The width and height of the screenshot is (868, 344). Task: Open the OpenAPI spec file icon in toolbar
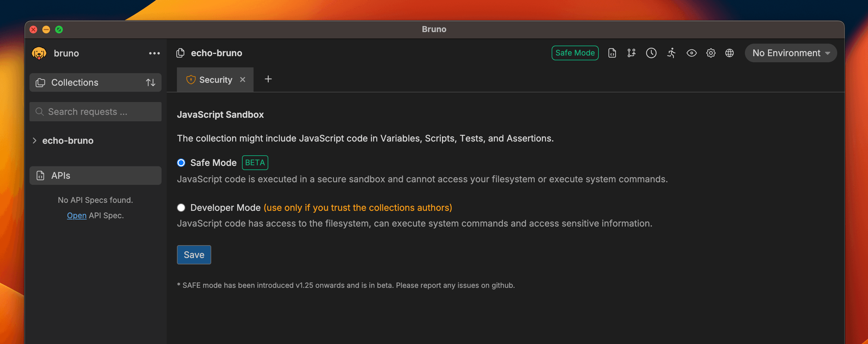tap(612, 53)
